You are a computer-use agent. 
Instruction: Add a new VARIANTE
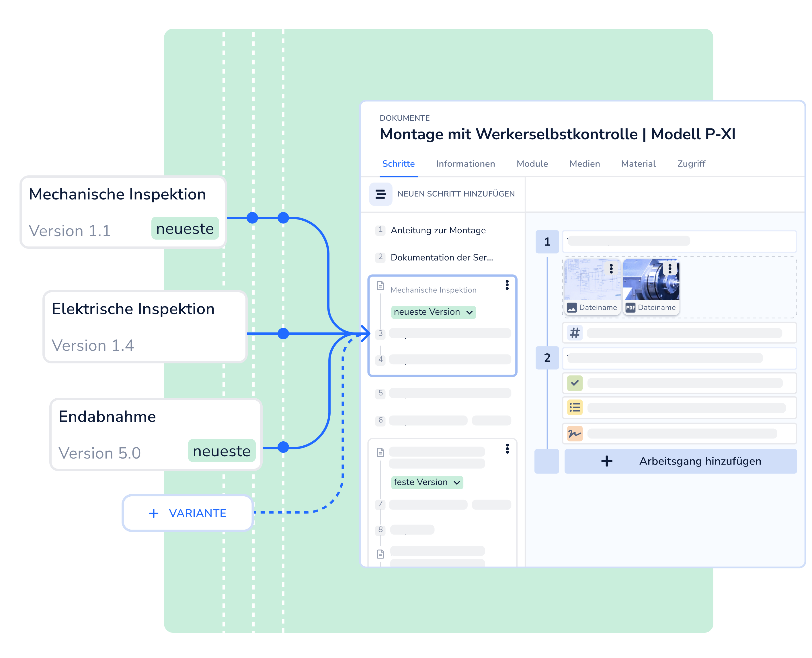pyautogui.click(x=188, y=513)
